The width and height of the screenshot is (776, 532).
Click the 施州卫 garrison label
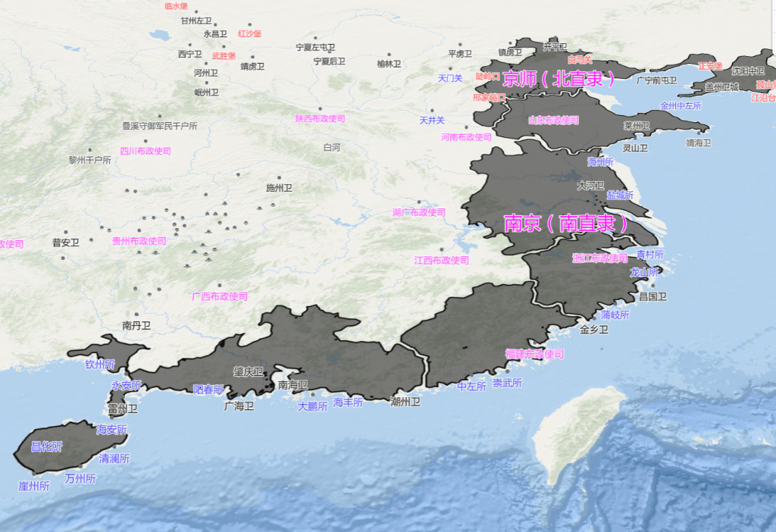(x=279, y=187)
